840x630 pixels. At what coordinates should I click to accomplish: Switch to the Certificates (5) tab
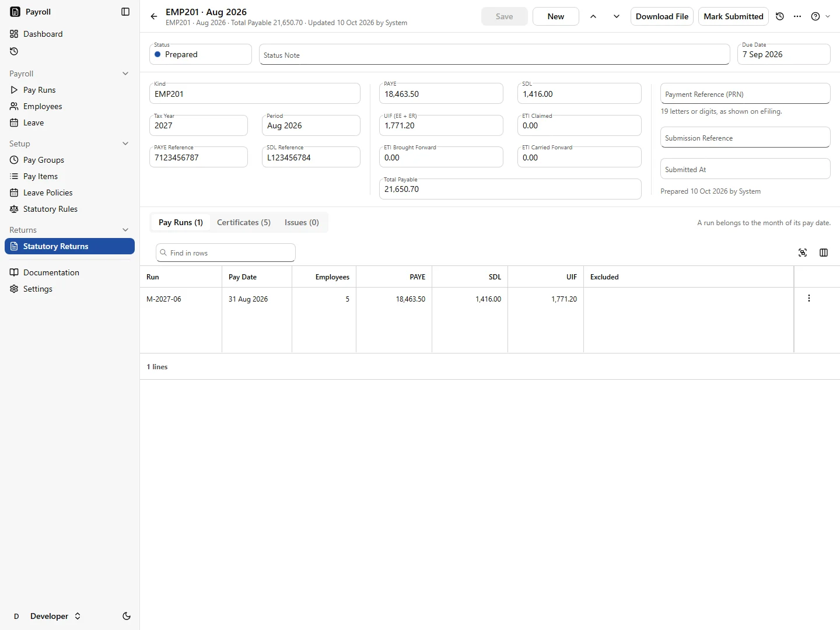coord(244,222)
